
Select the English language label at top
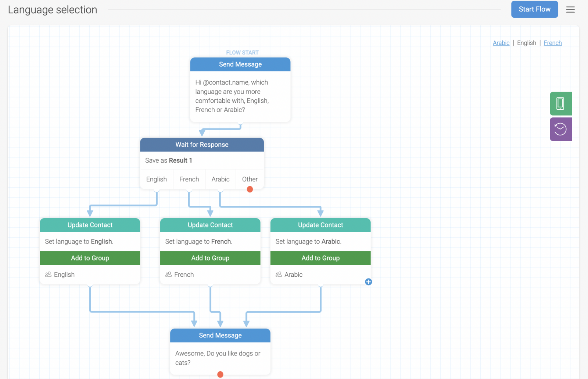pyautogui.click(x=526, y=43)
